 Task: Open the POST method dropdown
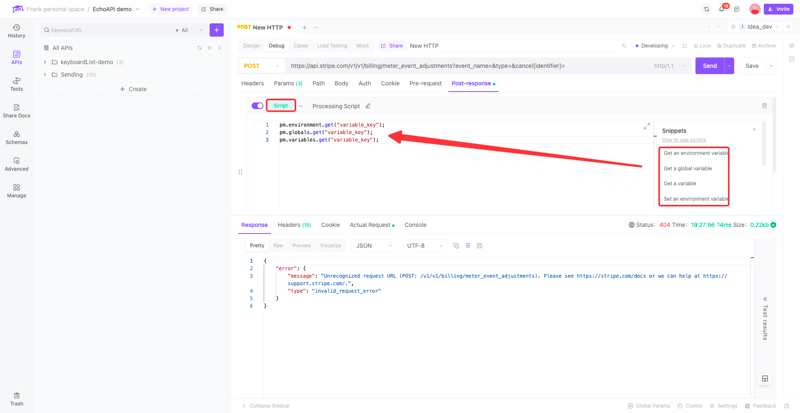(260, 66)
